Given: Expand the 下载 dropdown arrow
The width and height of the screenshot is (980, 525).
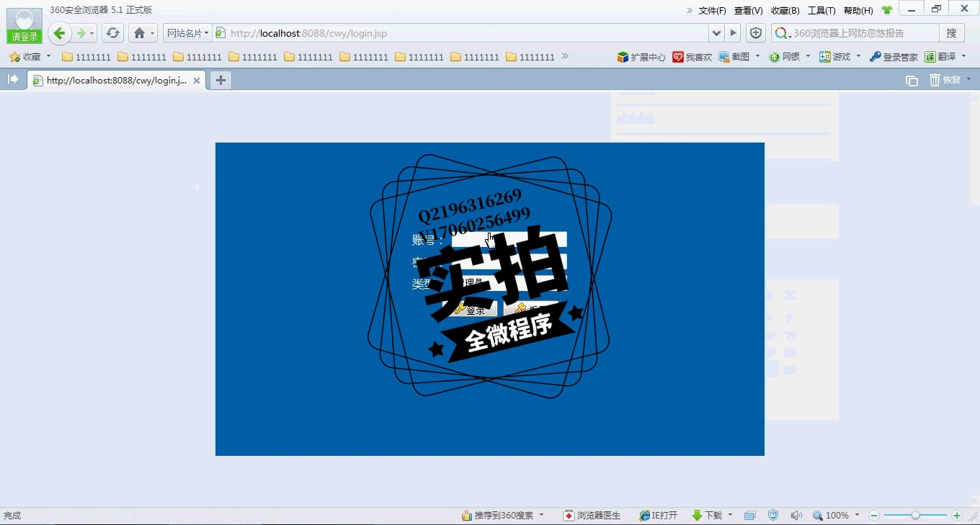Looking at the screenshot, I should (730, 516).
